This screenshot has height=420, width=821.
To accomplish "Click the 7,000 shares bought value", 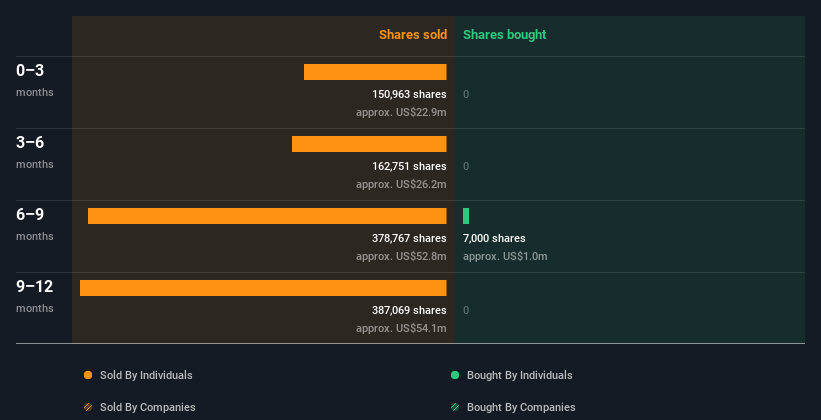I will 494,238.
